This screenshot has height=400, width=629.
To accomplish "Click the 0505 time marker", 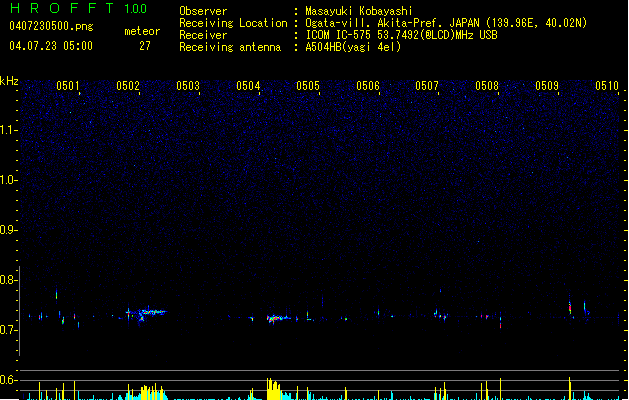I will [308, 86].
